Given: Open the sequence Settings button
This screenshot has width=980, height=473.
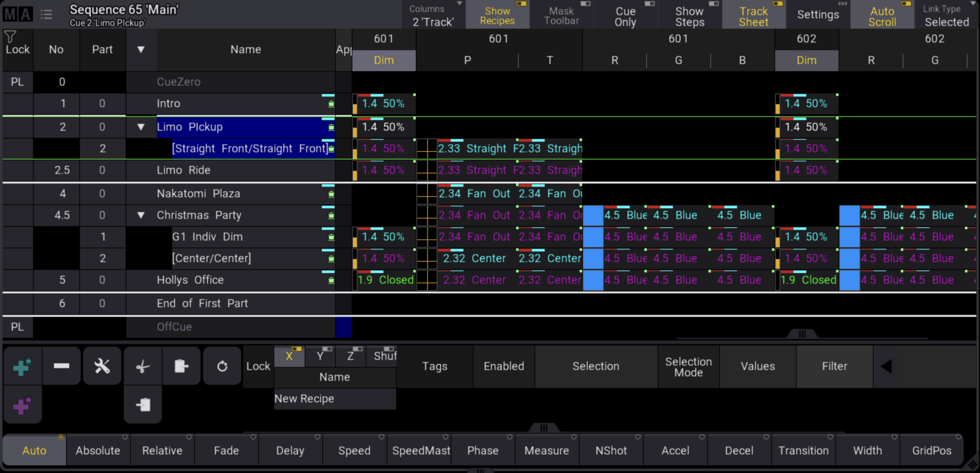Looking at the screenshot, I should pyautogui.click(x=818, y=14).
